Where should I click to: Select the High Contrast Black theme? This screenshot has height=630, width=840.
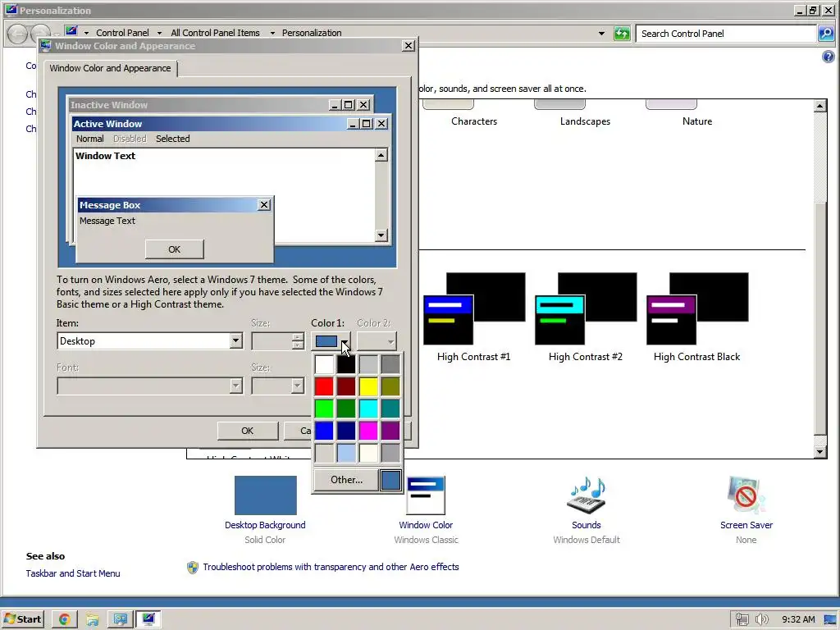697,317
